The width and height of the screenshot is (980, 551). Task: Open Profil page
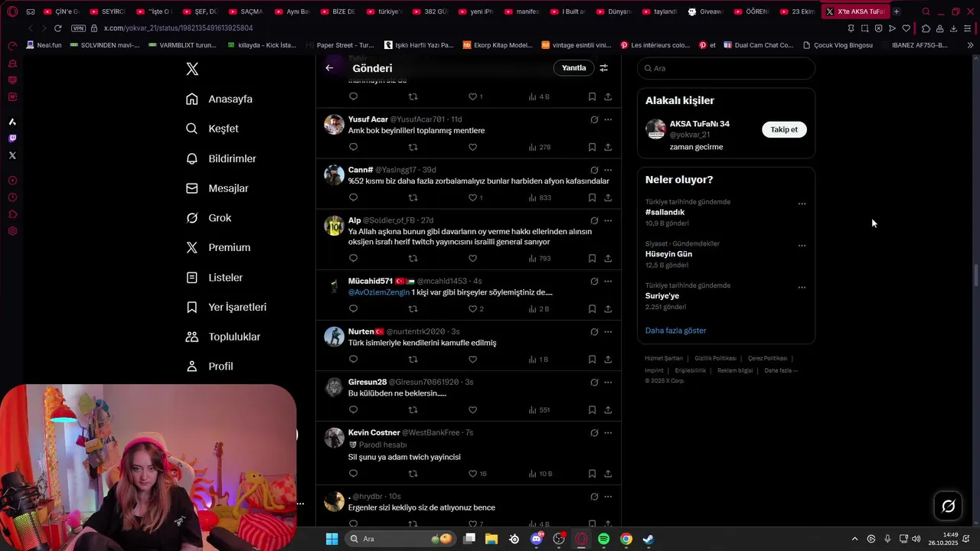coord(210,367)
